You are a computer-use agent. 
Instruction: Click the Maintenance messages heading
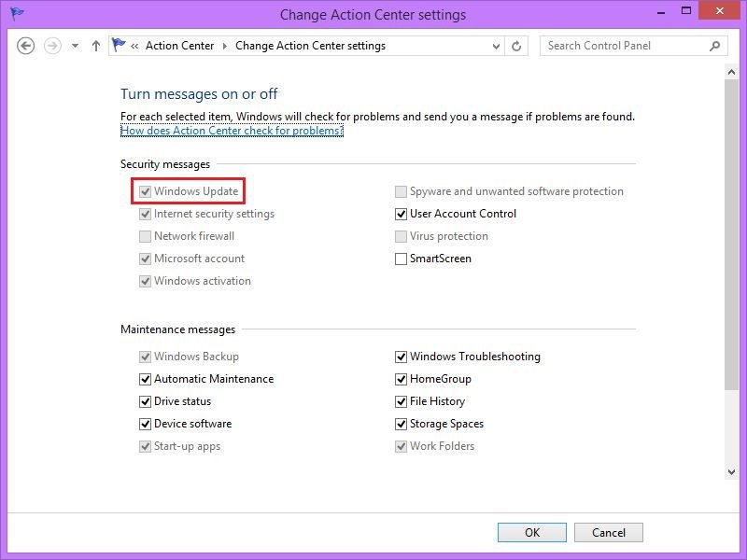177,329
